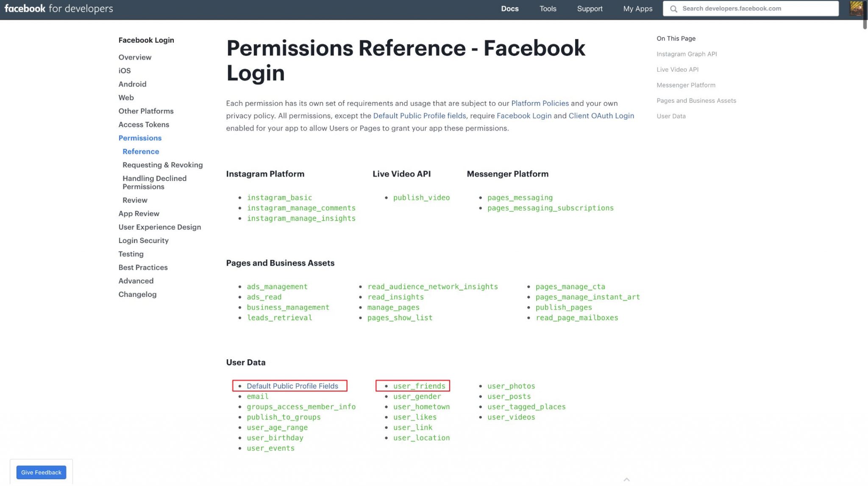
Task: Open the Support menu
Action: (590, 8)
